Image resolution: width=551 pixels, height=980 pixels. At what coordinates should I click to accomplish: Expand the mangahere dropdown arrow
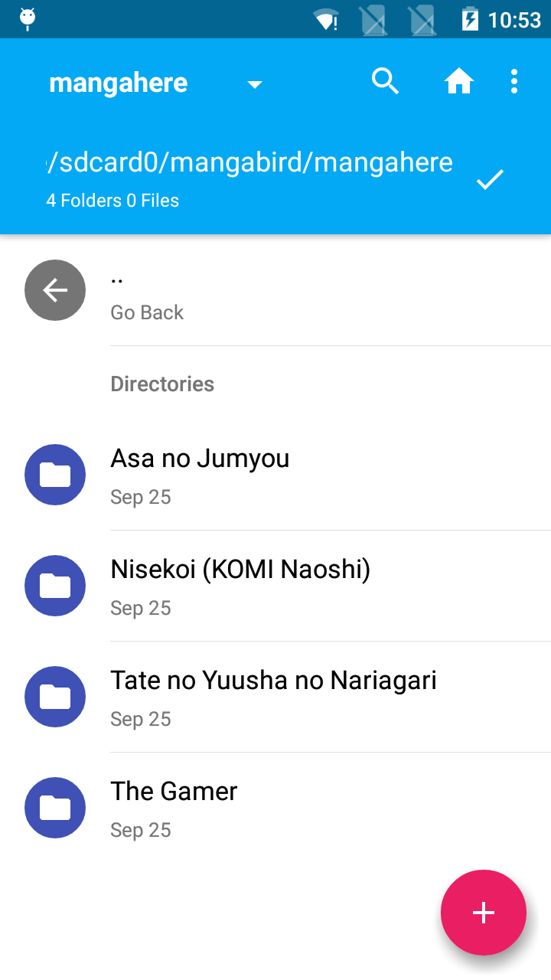[x=255, y=84]
